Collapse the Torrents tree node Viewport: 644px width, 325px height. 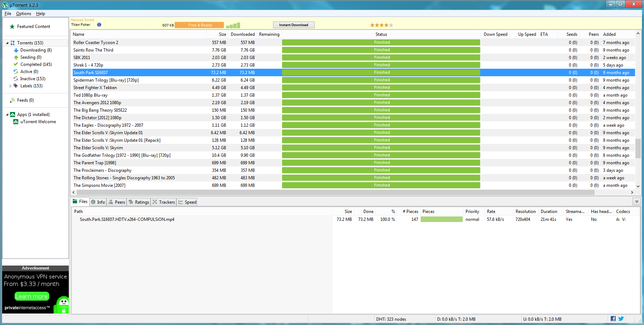7,43
